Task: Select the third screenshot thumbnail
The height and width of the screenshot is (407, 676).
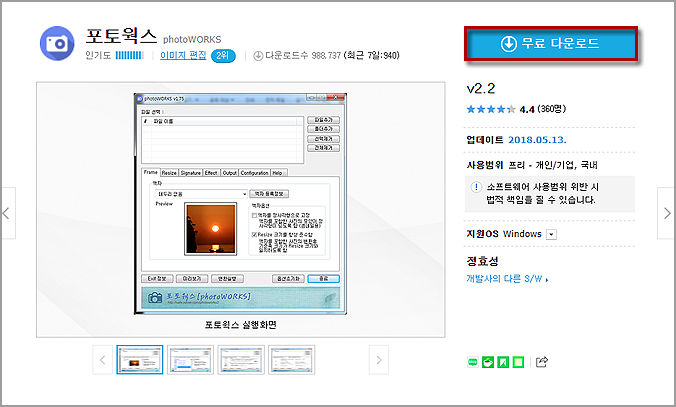Action: coord(241,360)
